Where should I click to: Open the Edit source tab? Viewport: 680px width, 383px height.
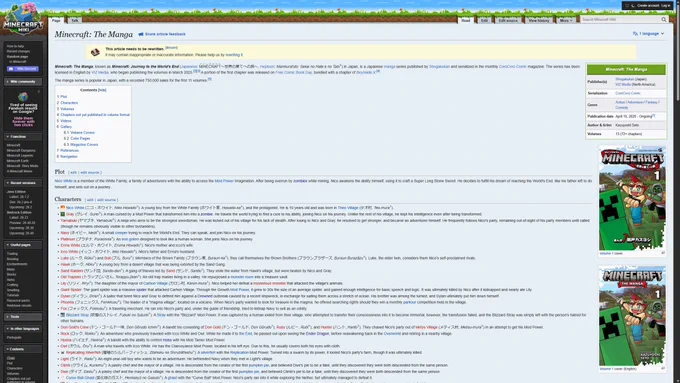[508, 20]
